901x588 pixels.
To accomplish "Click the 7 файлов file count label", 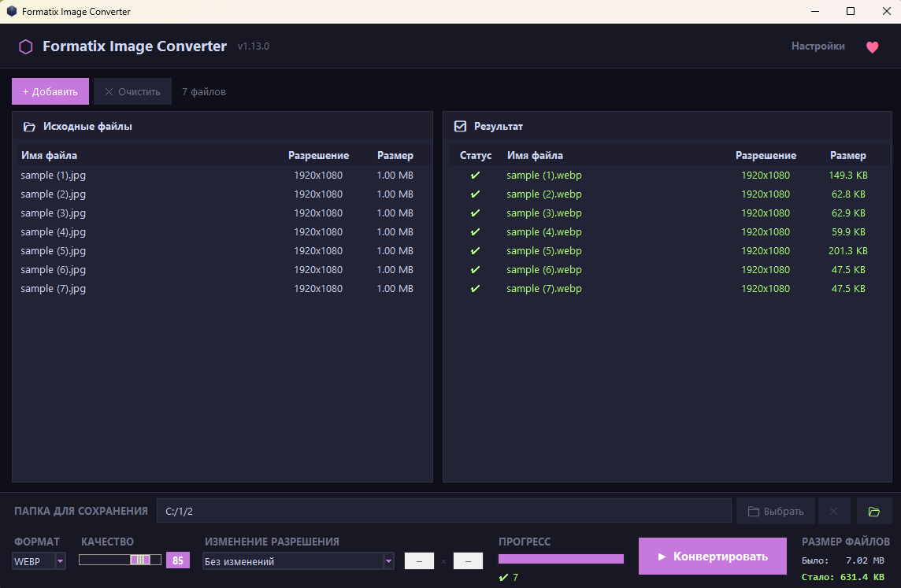I will [204, 92].
